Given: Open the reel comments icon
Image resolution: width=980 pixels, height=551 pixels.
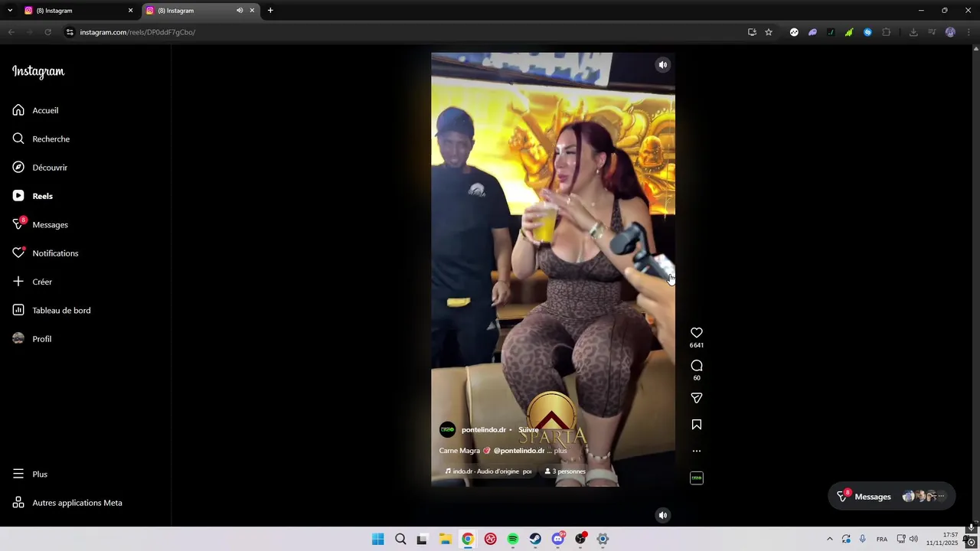Looking at the screenshot, I should [x=697, y=366].
